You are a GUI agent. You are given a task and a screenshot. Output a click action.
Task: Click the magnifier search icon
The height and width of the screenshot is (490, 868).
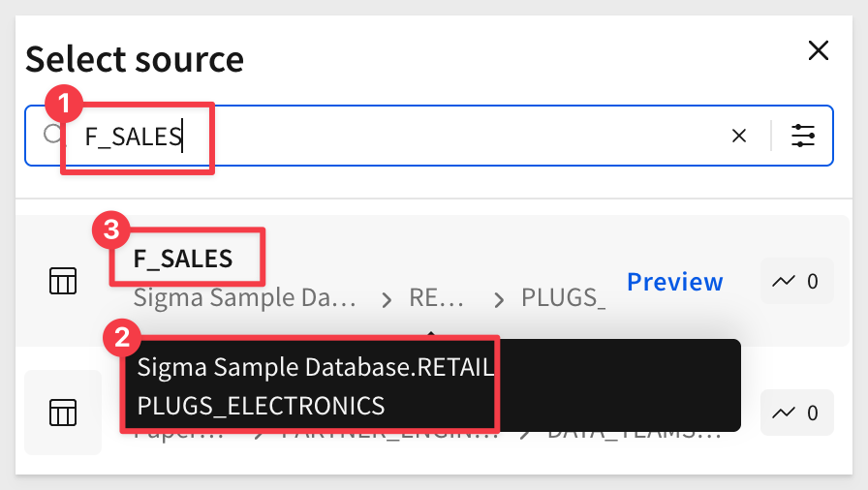[53, 134]
